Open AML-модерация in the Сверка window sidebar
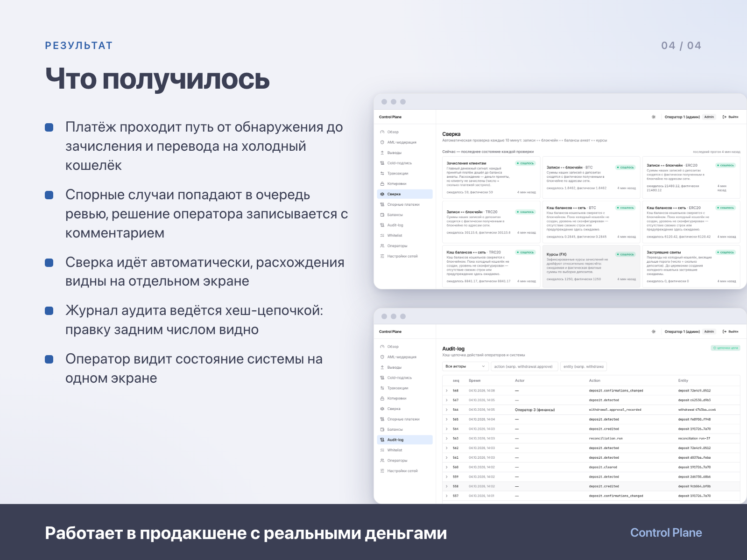Viewport: 747px width, 560px height. [x=405, y=142]
